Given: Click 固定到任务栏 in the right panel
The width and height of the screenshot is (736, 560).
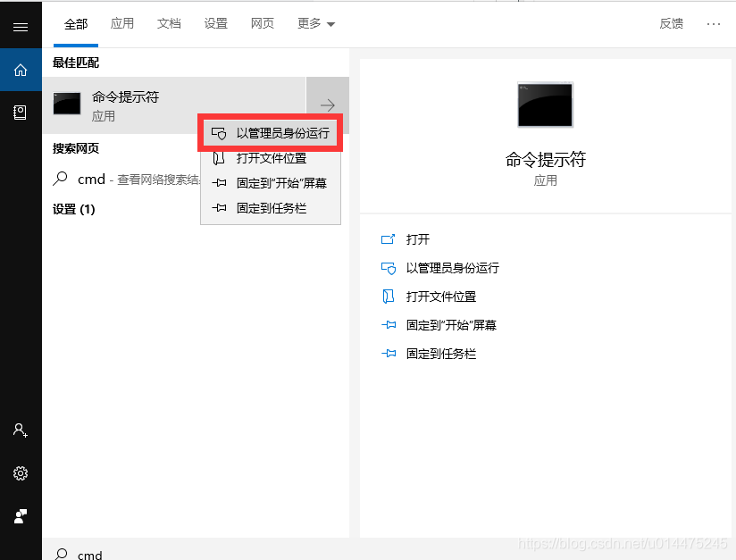Looking at the screenshot, I should pos(441,354).
